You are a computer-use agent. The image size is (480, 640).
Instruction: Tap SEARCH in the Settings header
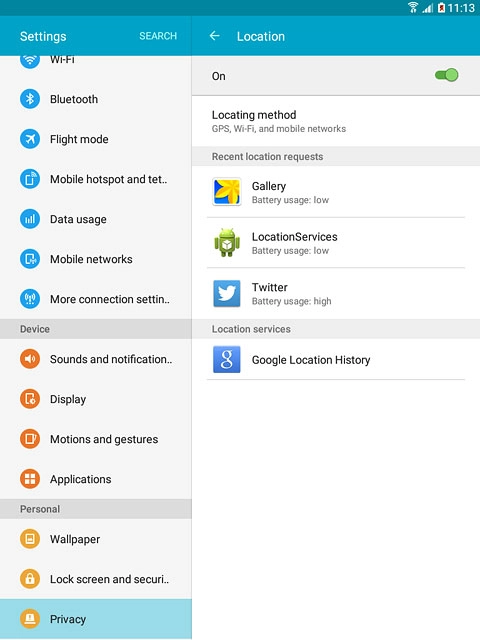tap(158, 36)
